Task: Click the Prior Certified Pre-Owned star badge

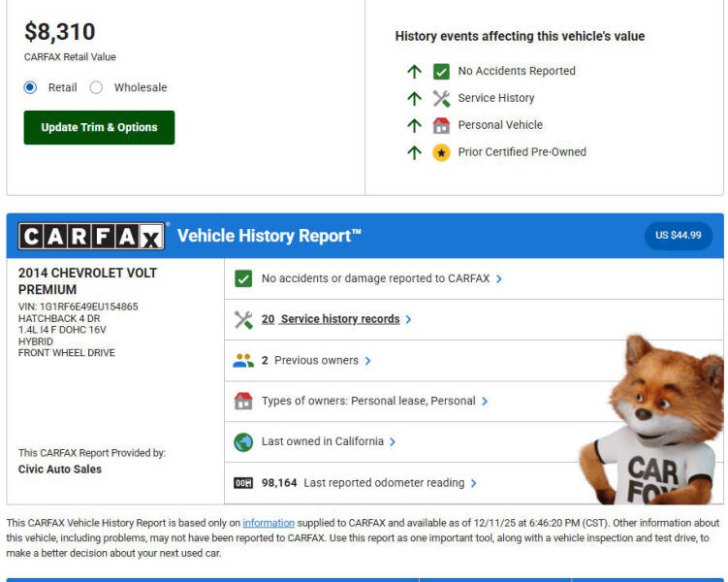Action: point(441,152)
